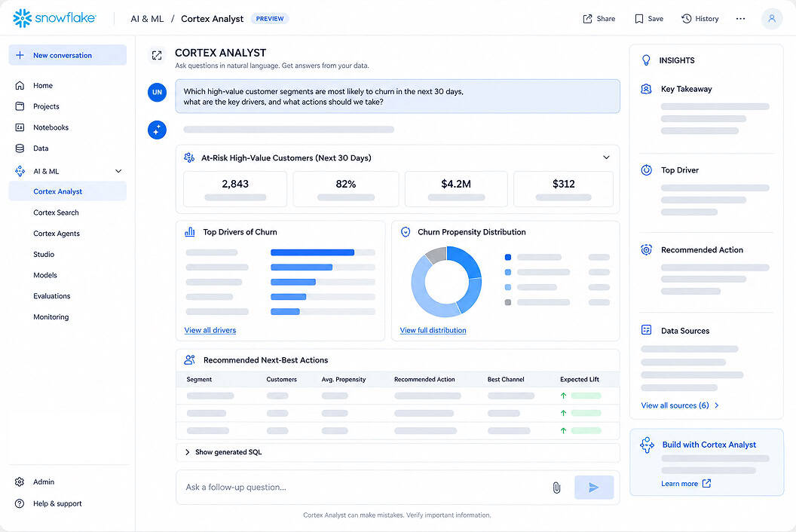Follow the View all drivers link
The height and width of the screenshot is (532, 796).
(x=210, y=330)
